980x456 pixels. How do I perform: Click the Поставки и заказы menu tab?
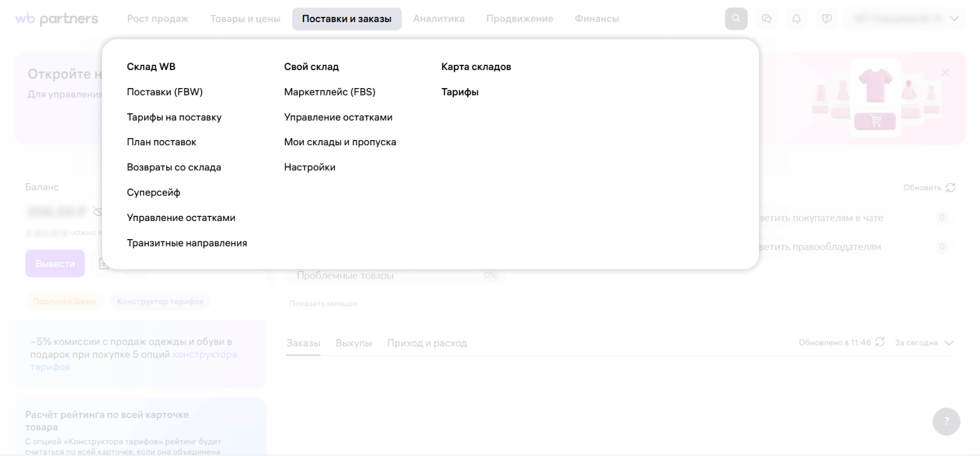pyautogui.click(x=346, y=19)
